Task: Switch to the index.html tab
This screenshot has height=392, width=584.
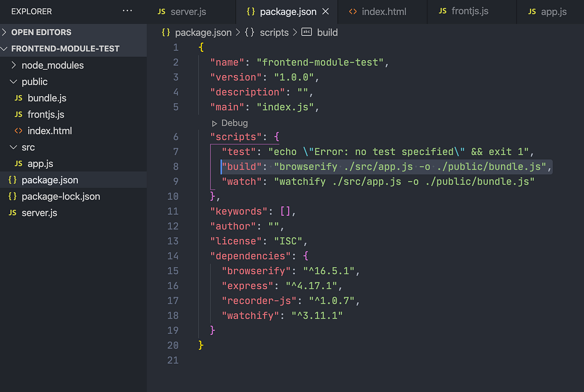Action: point(382,11)
